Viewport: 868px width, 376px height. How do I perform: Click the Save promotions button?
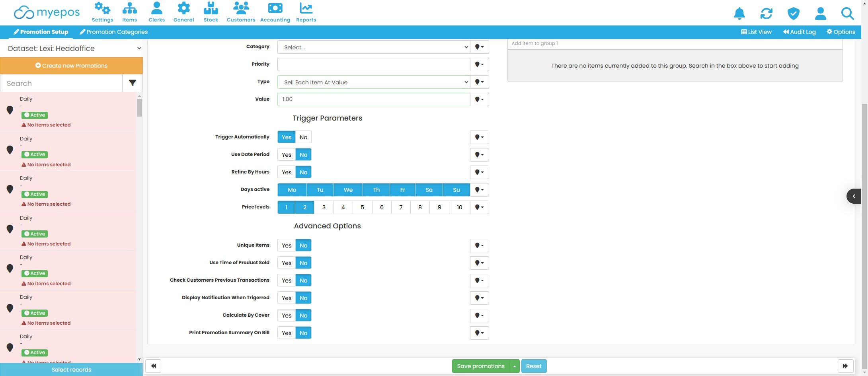(480, 366)
